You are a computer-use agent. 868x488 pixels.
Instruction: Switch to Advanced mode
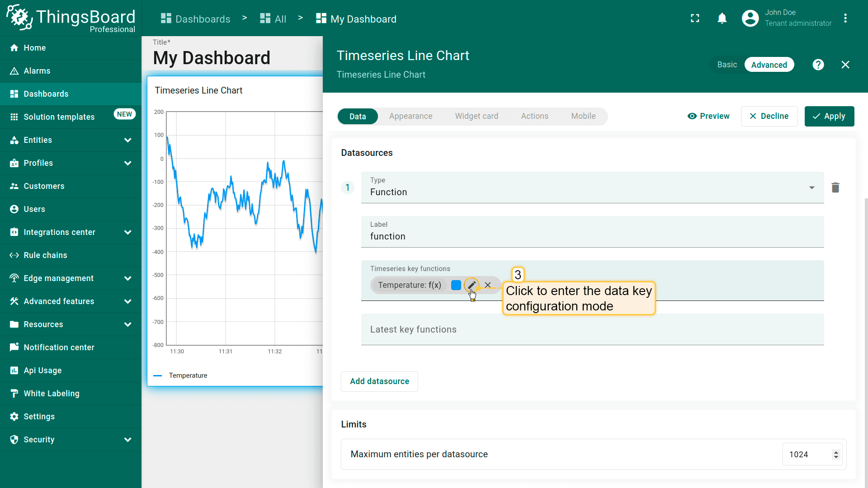pos(769,65)
